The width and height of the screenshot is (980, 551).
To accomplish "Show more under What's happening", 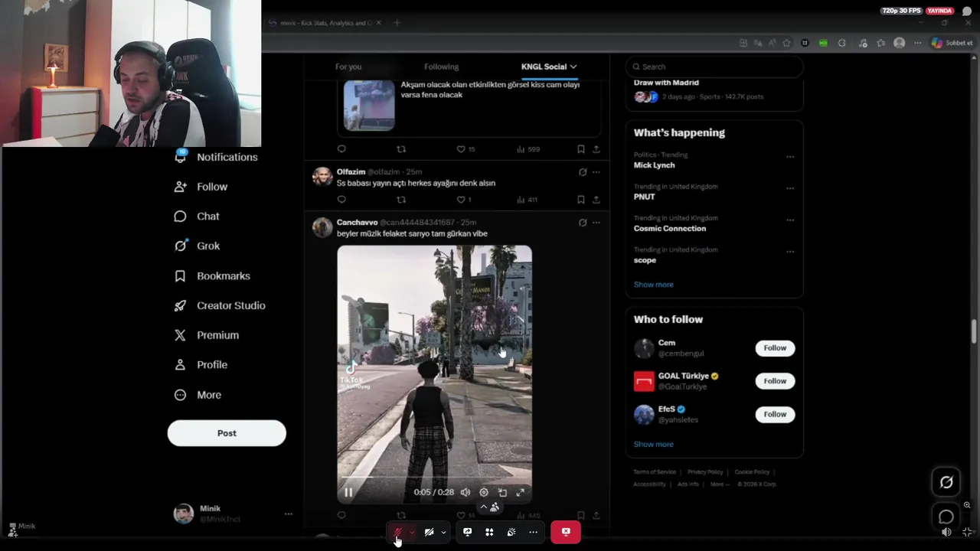I will click(653, 285).
